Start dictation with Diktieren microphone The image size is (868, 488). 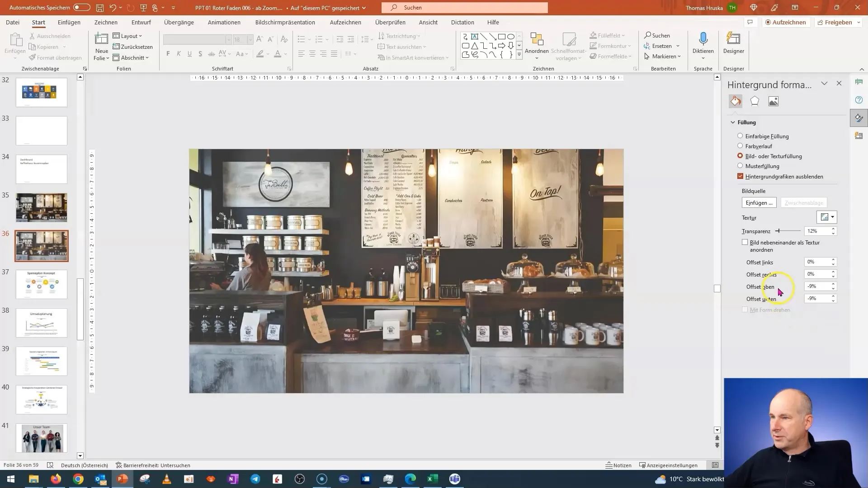703,39
